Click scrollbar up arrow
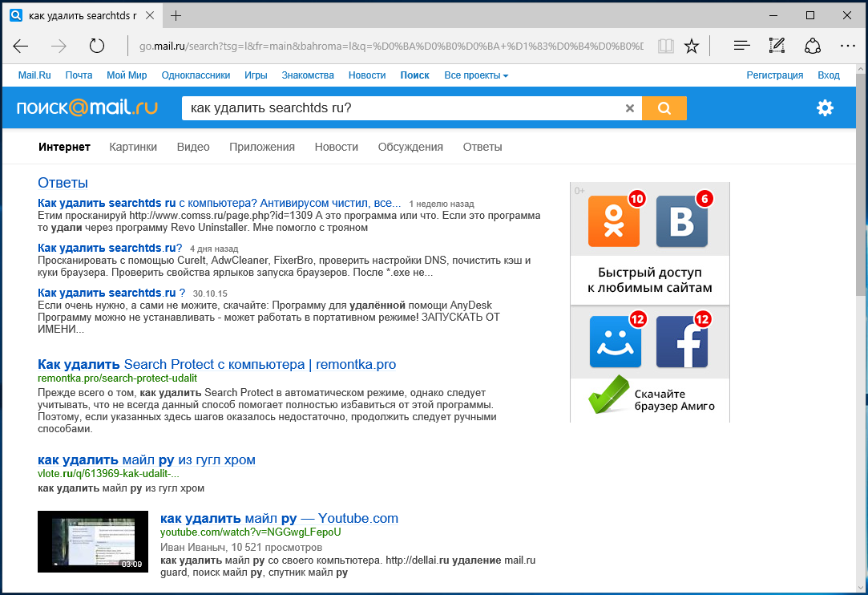868x595 pixels. pos(861,69)
